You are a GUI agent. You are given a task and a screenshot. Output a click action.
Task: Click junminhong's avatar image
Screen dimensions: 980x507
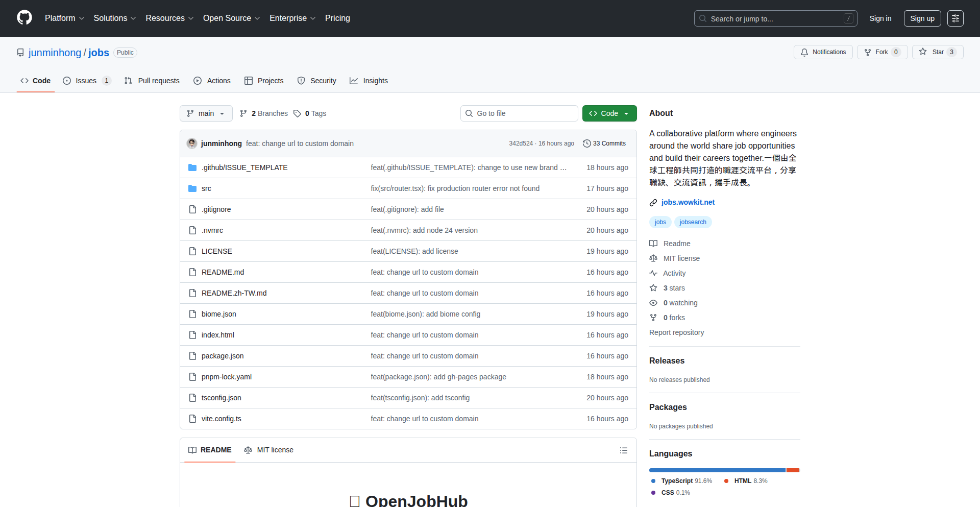[192, 143]
